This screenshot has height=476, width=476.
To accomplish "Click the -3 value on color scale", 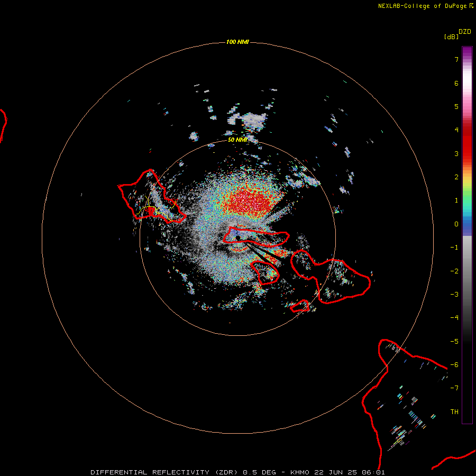I will (x=454, y=295).
